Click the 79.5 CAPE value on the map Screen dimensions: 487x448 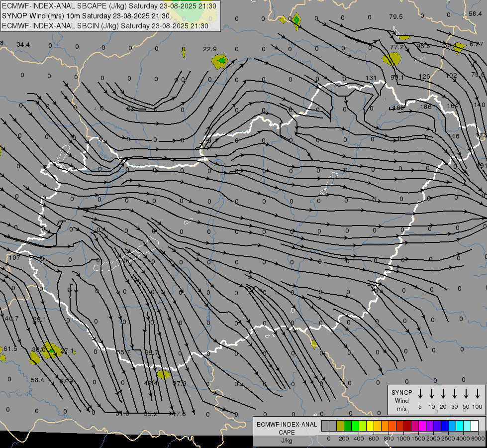(x=395, y=17)
